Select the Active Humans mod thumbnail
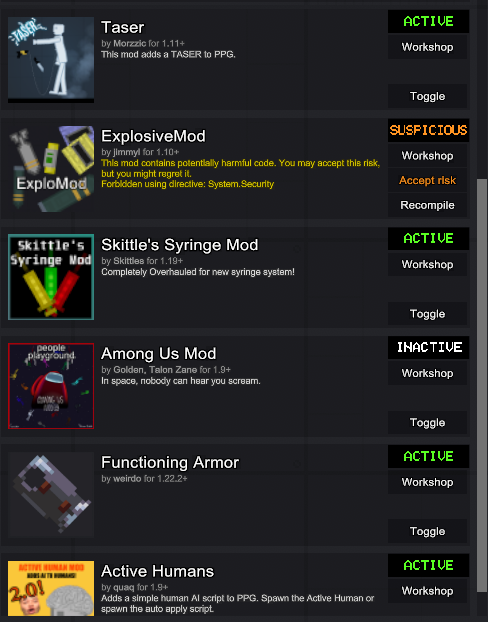Screen dimensions: 488x622 [x=51, y=588]
